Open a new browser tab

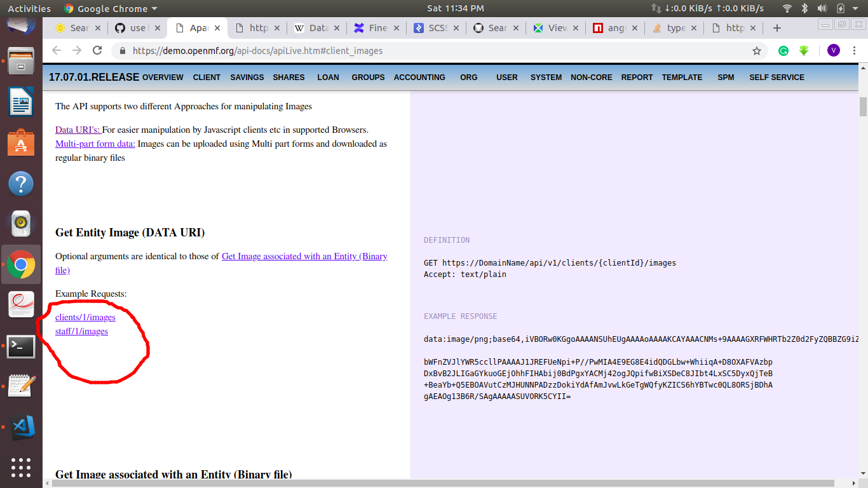pyautogui.click(x=776, y=28)
